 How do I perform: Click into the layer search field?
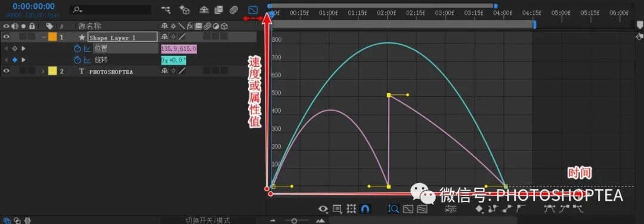click(x=110, y=10)
